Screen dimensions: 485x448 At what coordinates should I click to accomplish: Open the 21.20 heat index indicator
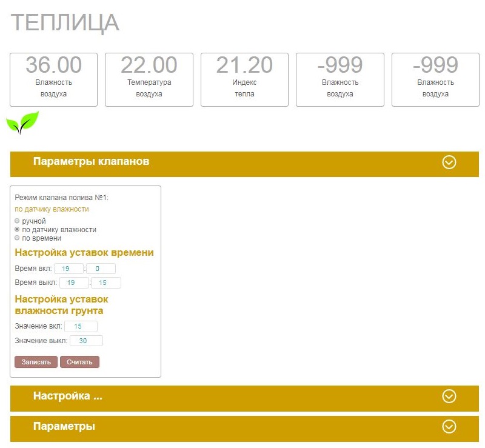(244, 78)
